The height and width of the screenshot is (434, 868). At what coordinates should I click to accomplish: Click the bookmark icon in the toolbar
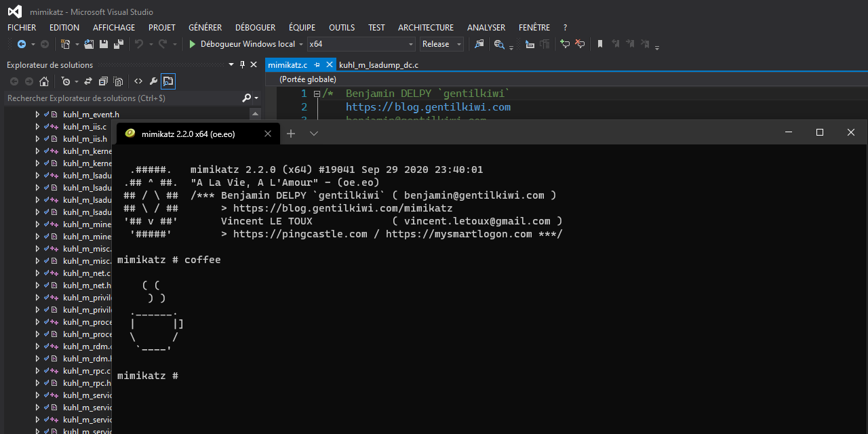click(x=599, y=44)
